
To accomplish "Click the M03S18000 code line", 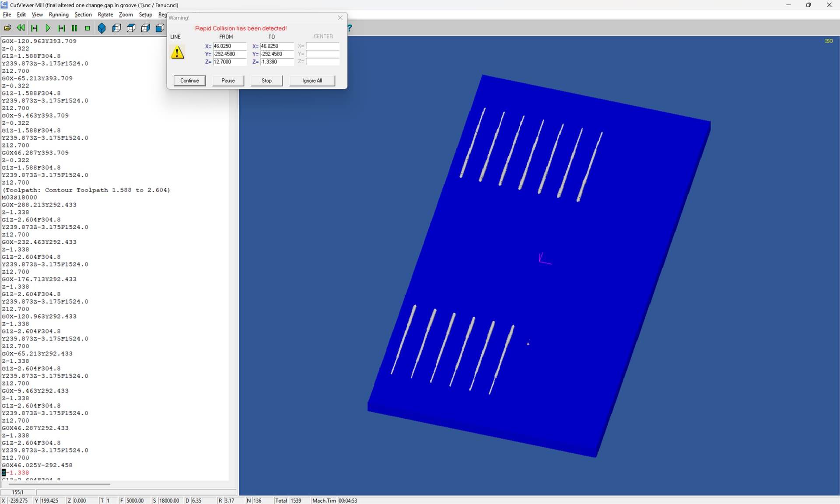I will pos(20,197).
